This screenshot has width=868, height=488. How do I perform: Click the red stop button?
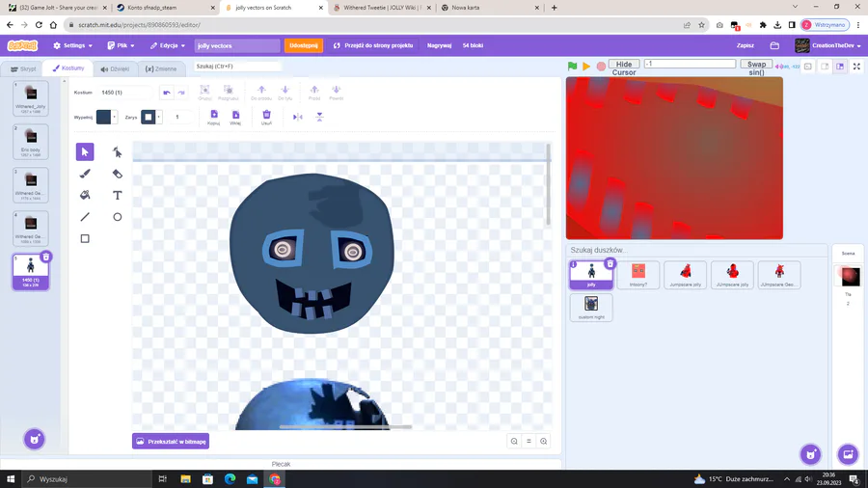(x=601, y=67)
